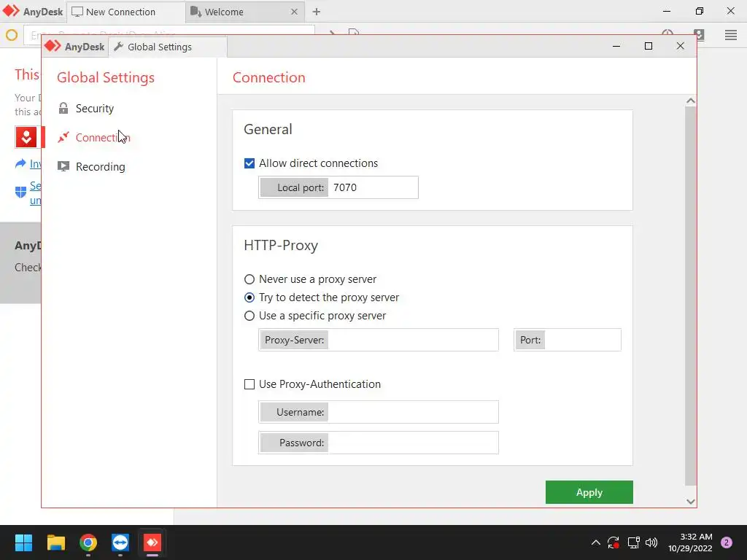This screenshot has height=560, width=747.
Task: Click scrollbar up arrow in settings
Action: coord(690,101)
